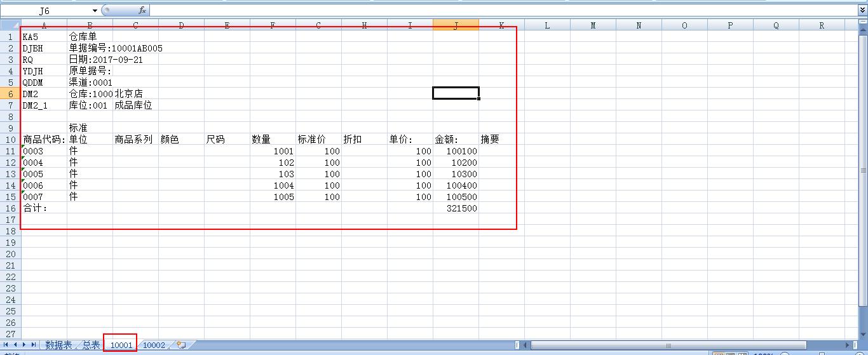Click quantity cell 103
868x355 pixels.
pos(273,173)
